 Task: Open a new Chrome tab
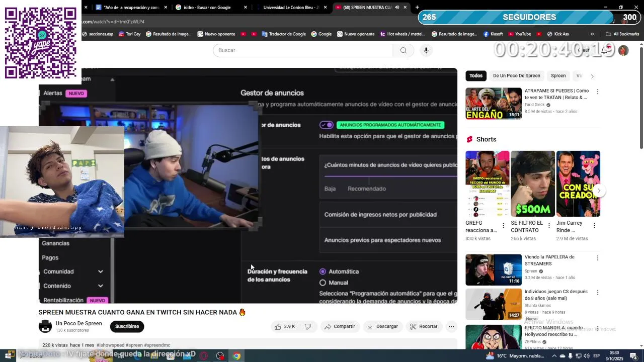(x=417, y=8)
